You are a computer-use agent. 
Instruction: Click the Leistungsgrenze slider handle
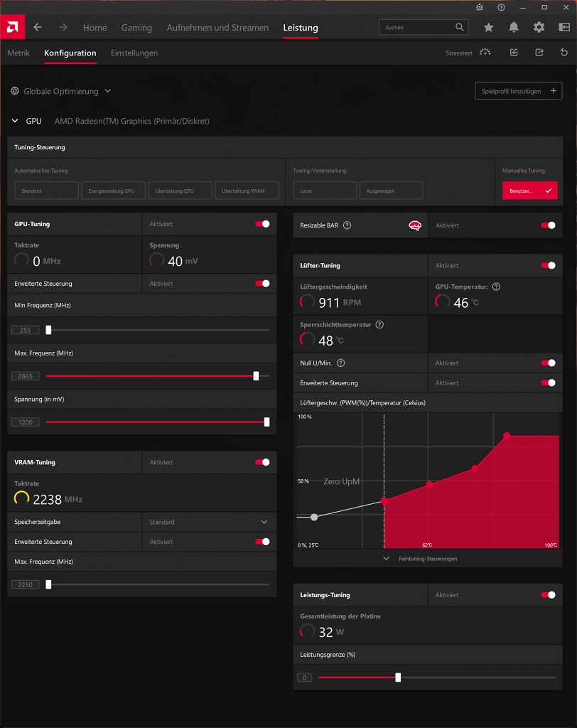398,678
